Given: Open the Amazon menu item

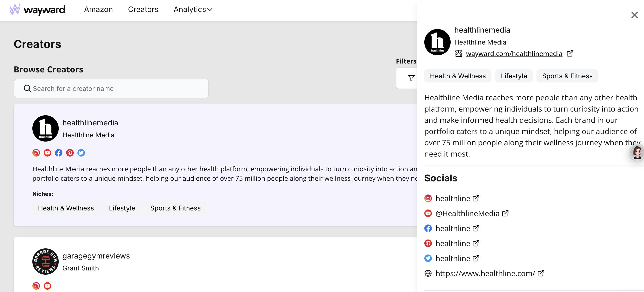Looking at the screenshot, I should click(x=98, y=9).
